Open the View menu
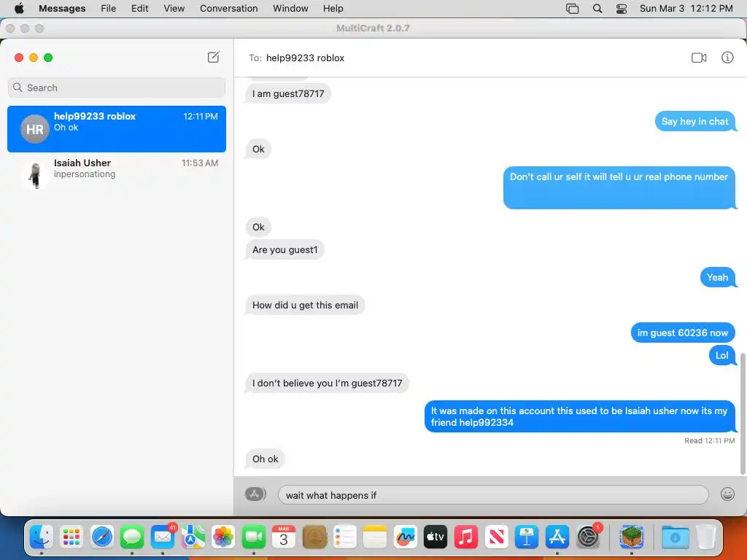 [174, 8]
